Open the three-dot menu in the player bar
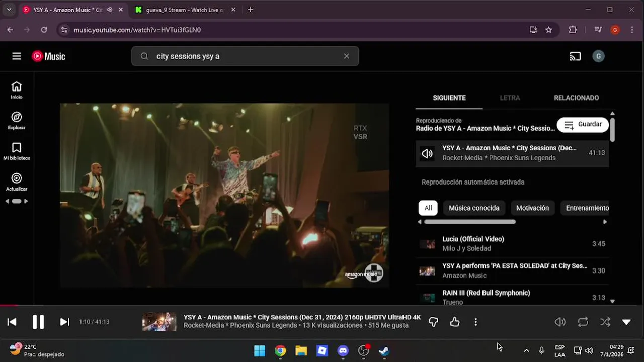Screen dimensions: 644x362 click(x=476, y=322)
